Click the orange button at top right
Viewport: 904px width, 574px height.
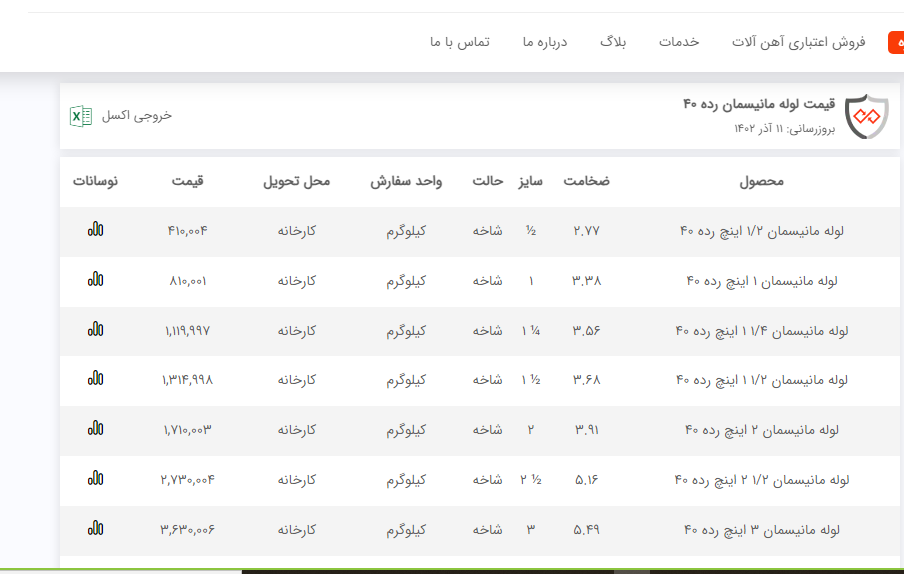[x=895, y=42]
